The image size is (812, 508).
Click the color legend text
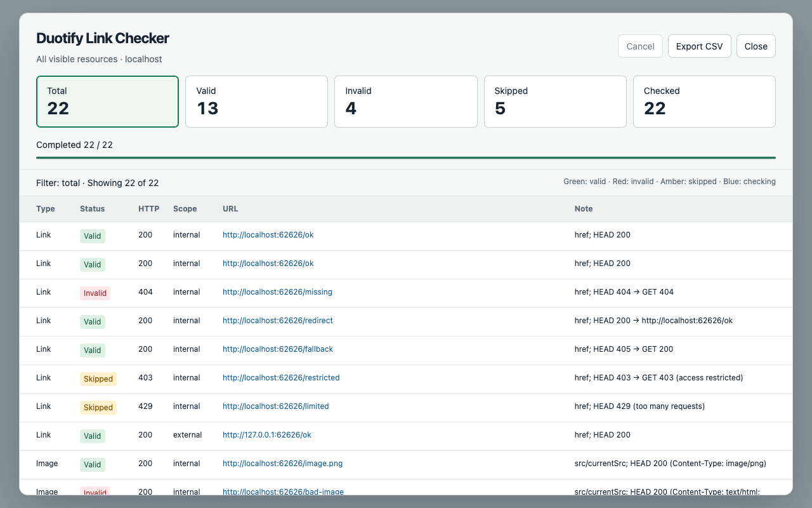669,182
